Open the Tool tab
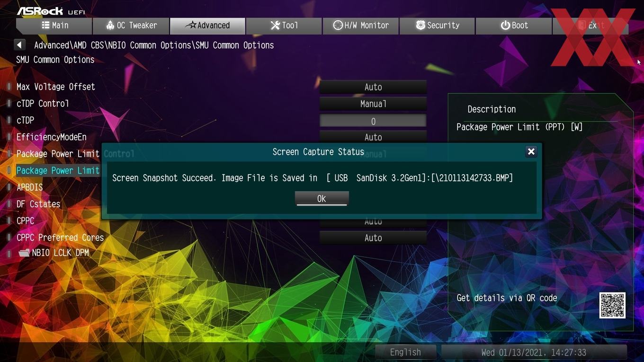Viewport: 644px width, 362px height. tap(284, 26)
